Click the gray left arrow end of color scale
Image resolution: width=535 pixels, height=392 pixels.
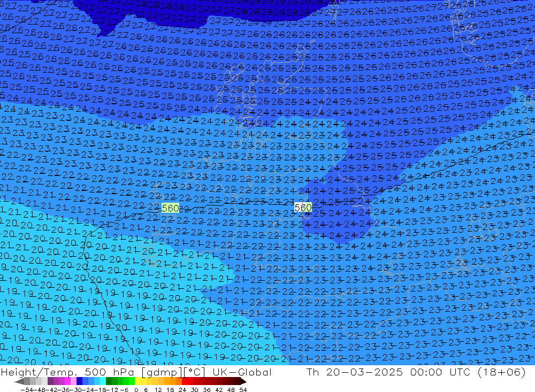(x=19, y=381)
